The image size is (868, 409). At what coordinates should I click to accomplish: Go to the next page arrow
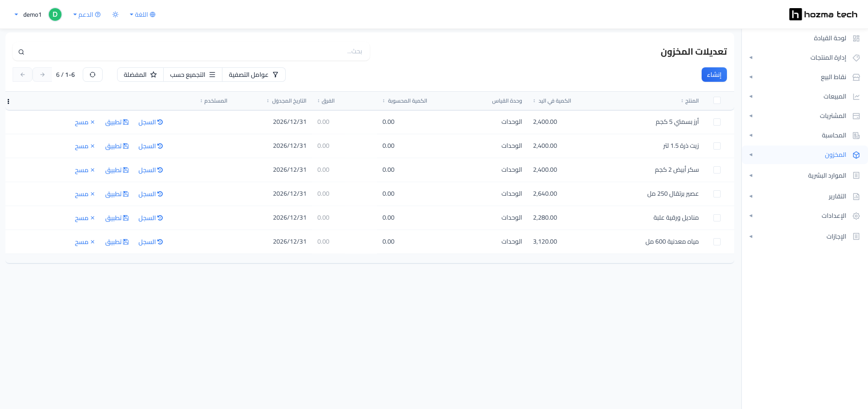42,75
